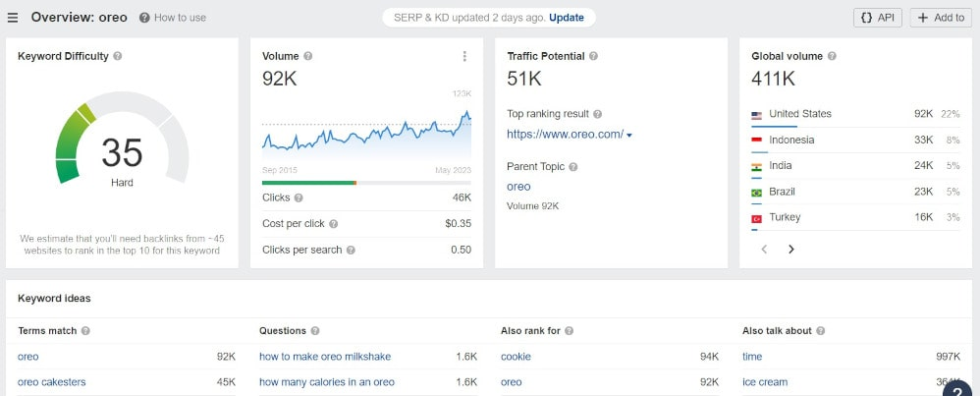This screenshot has width=980, height=396.
Task: Click the United States flag icon
Action: (x=756, y=115)
